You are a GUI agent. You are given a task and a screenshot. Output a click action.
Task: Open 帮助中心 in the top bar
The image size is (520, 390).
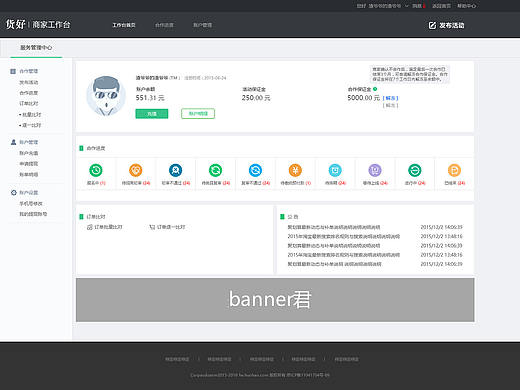pyautogui.click(x=467, y=6)
